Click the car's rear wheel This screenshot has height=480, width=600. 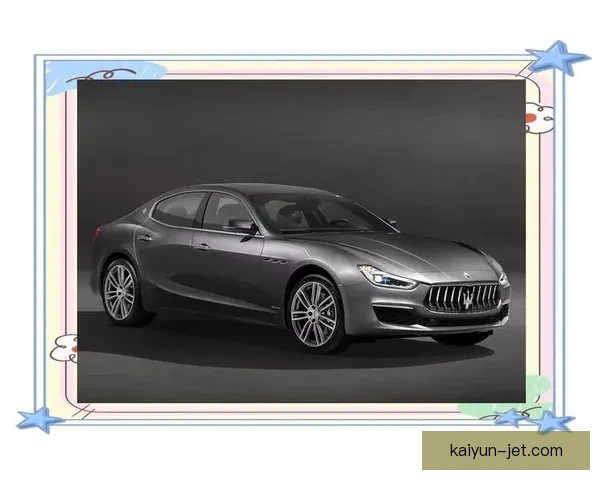122,291
